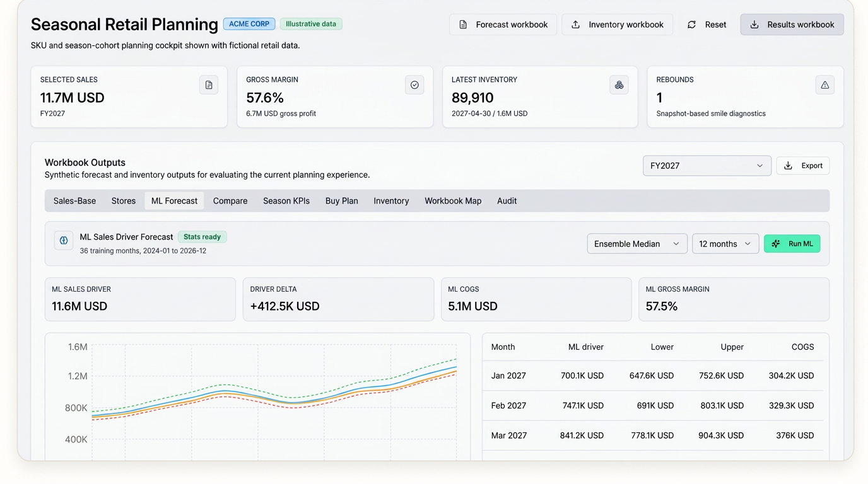Click the ML Sales Driver 11.6M USD card
Screen dimensions: 868x484
(140, 299)
